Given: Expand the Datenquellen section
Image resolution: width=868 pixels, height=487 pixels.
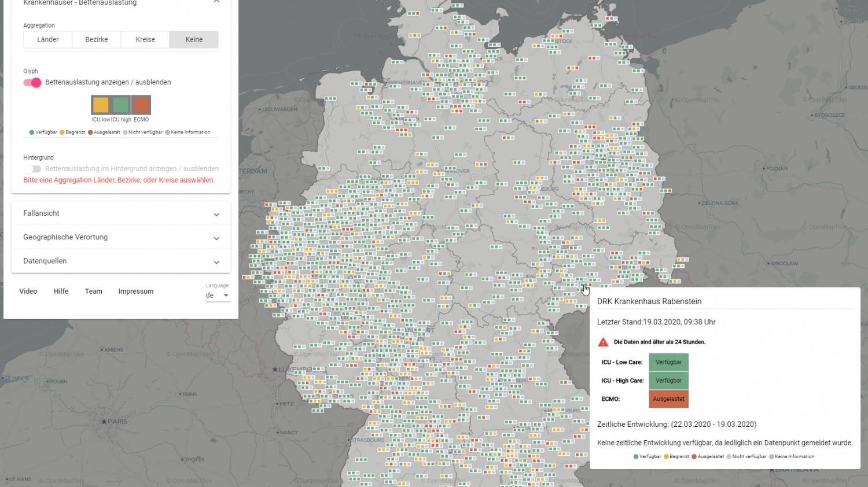Looking at the screenshot, I should 121,261.
